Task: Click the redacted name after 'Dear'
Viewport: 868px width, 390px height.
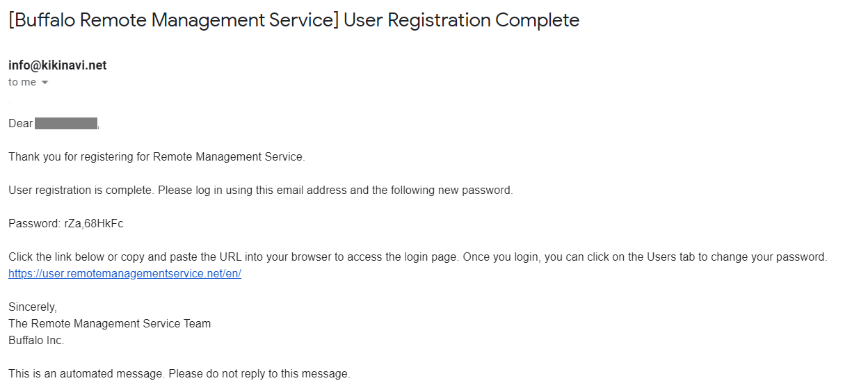Action: tap(66, 124)
